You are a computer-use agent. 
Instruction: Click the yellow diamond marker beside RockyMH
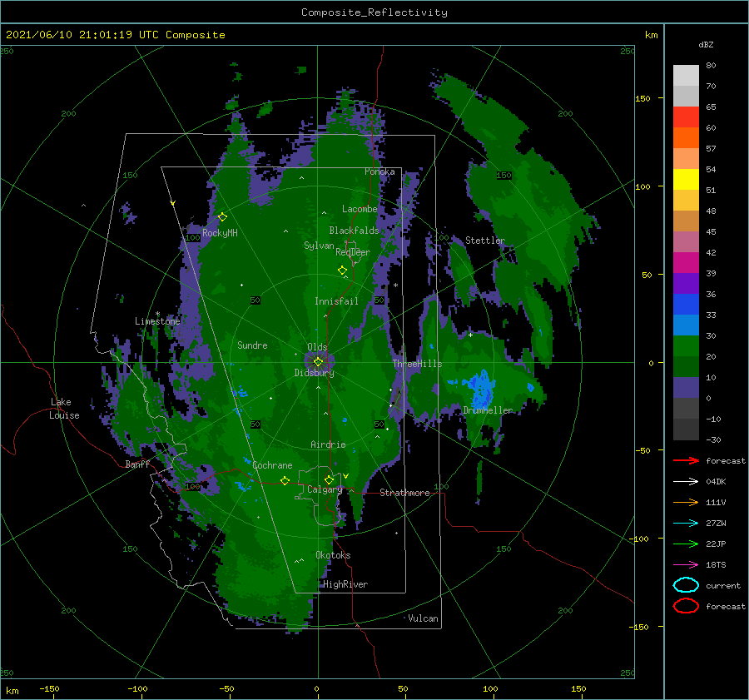(x=222, y=217)
